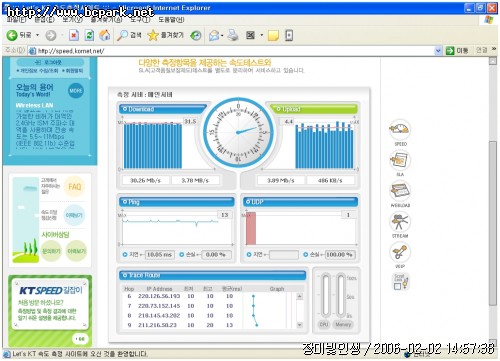Click the Print printer icon

point(233,35)
